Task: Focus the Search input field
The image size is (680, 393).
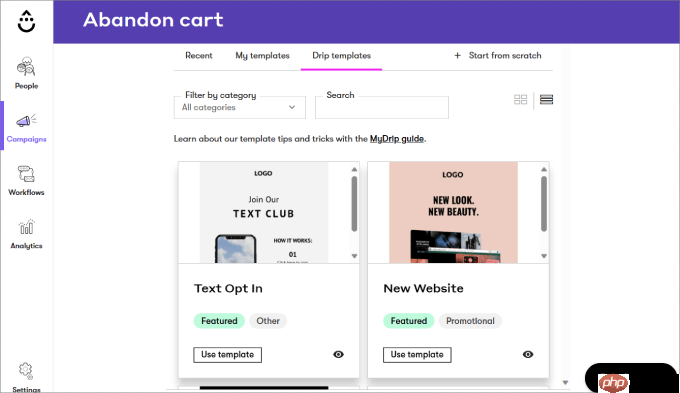Action: (x=382, y=107)
